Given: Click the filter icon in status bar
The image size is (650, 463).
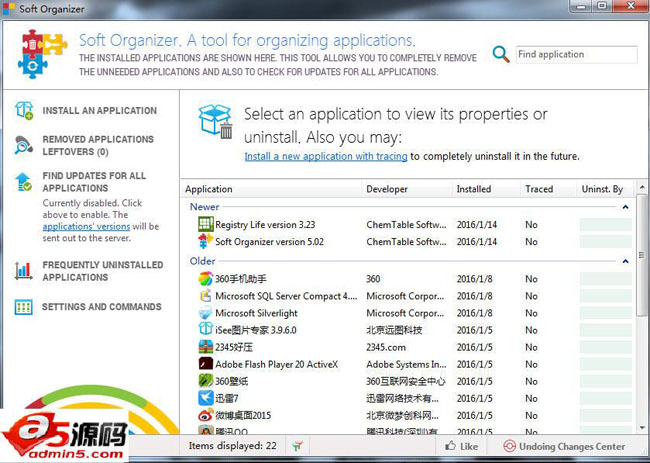Looking at the screenshot, I should [297, 446].
